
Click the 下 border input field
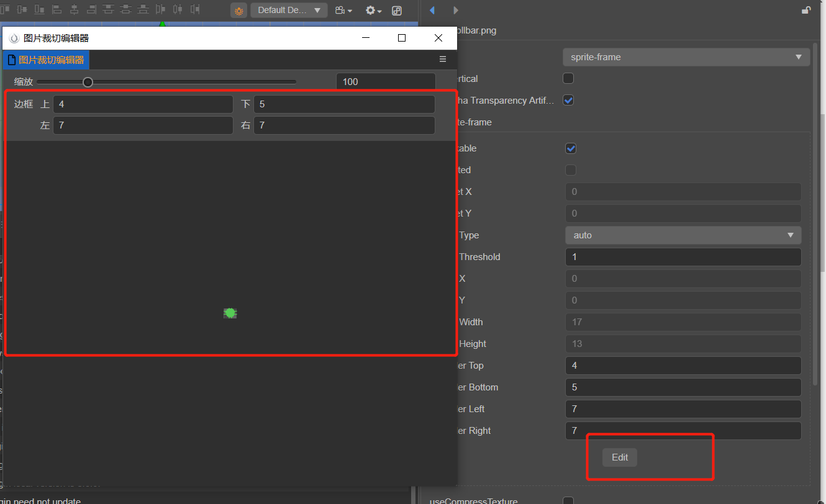(x=344, y=104)
